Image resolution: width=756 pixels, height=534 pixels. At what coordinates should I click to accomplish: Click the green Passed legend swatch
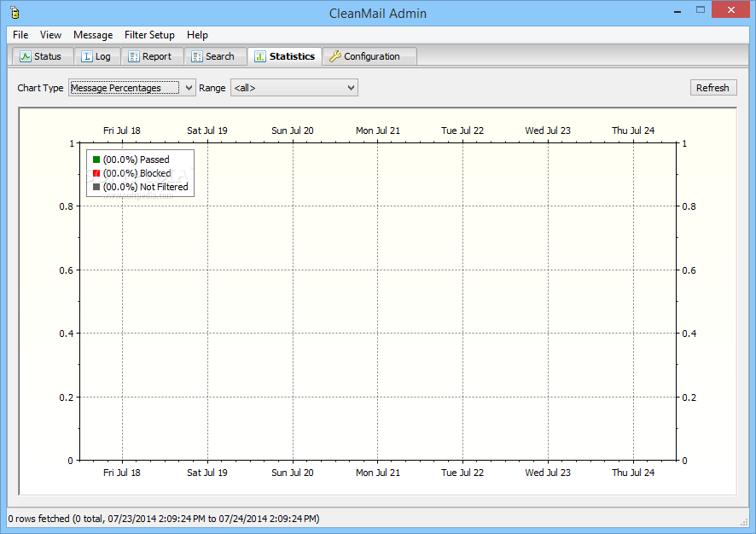[x=96, y=160]
